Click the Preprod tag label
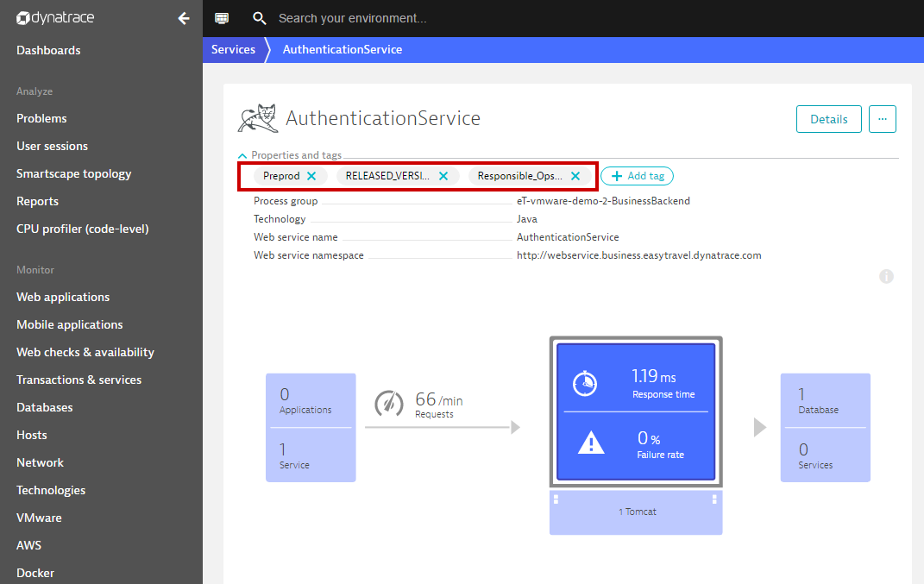 281,176
